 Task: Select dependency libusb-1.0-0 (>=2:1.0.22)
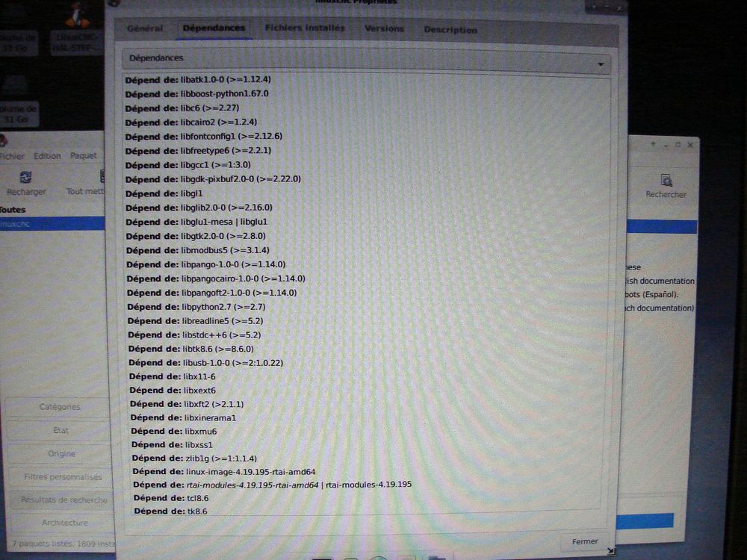[206, 363]
